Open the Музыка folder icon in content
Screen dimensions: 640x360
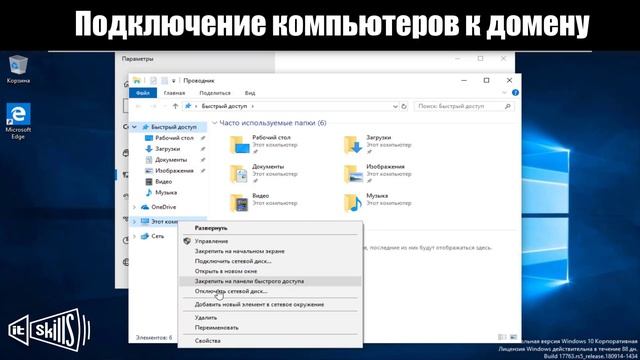pyautogui.click(x=353, y=203)
